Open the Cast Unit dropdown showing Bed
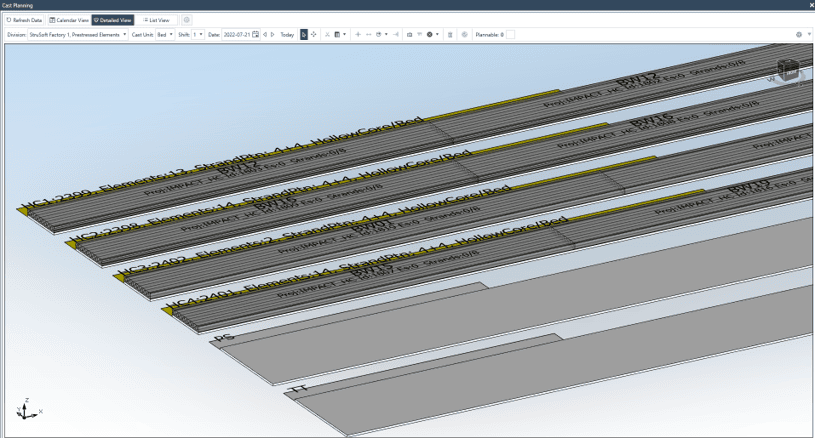 click(x=165, y=35)
